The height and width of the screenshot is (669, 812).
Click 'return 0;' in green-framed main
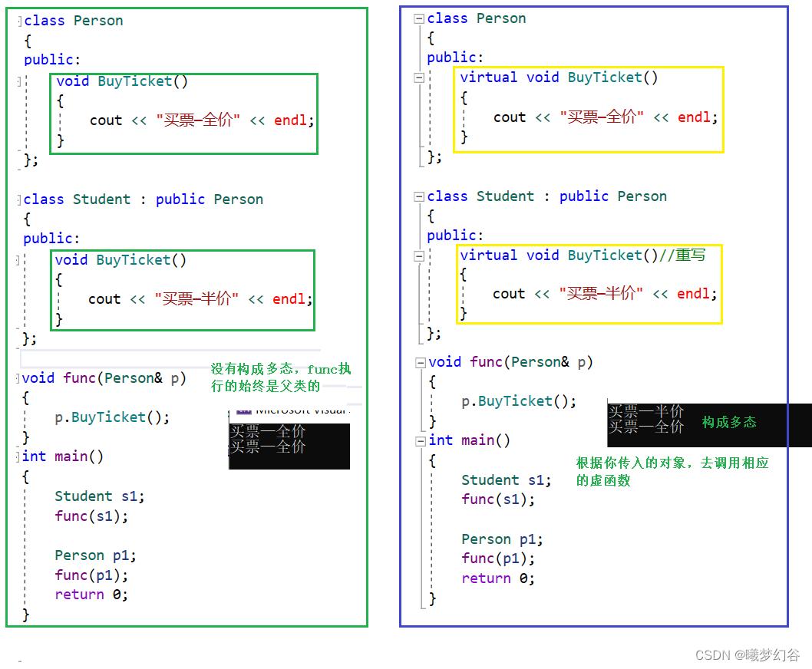coord(91,595)
